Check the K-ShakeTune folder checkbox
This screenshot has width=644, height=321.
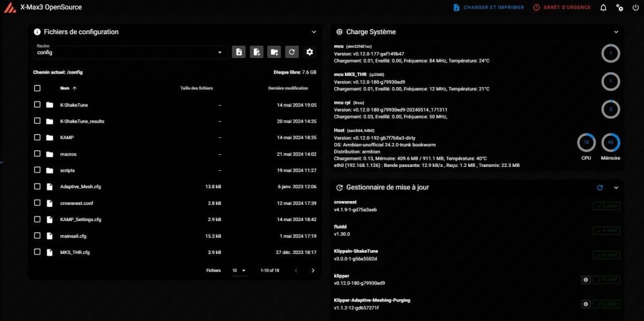point(37,104)
